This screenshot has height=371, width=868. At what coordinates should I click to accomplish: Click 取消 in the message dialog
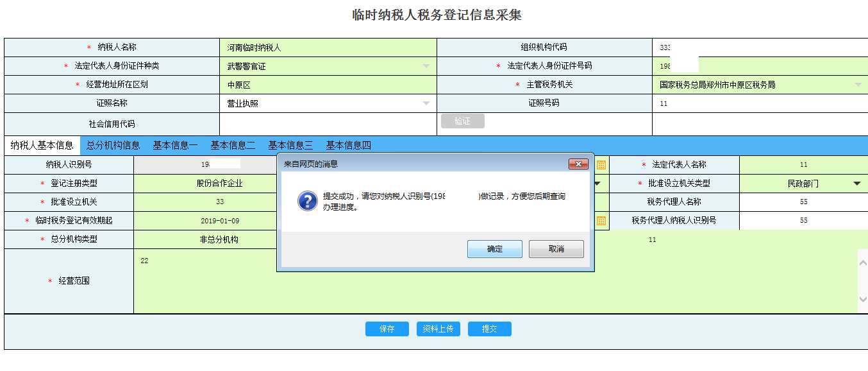click(556, 249)
